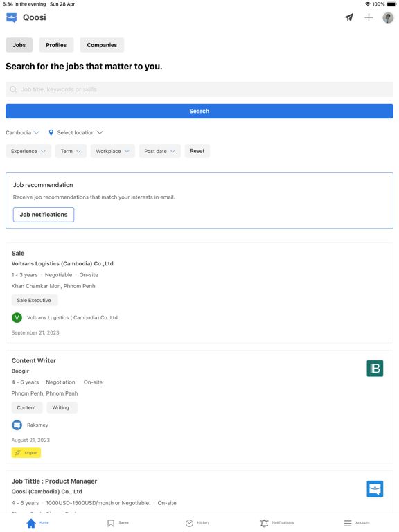
Task: Tap the Qoosi logo icon
Action: tap(12, 17)
